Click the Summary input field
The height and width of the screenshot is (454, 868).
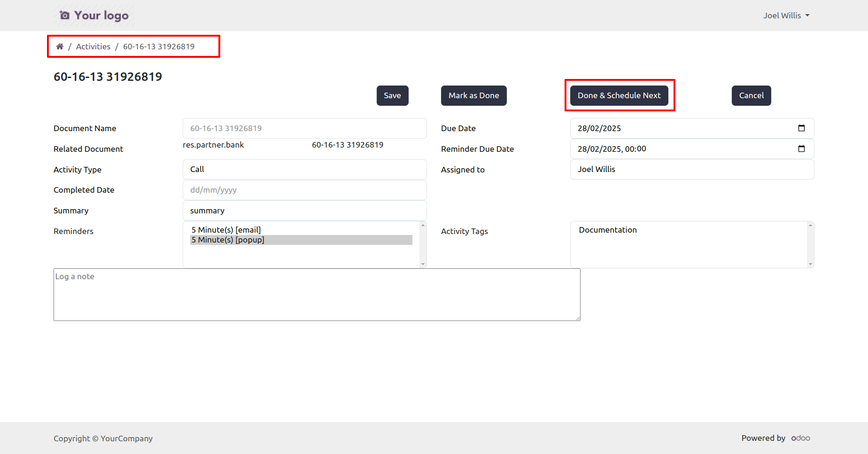304,211
